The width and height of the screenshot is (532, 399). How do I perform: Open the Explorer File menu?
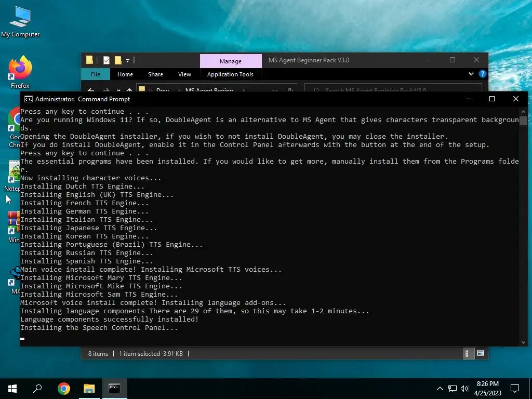click(96, 74)
